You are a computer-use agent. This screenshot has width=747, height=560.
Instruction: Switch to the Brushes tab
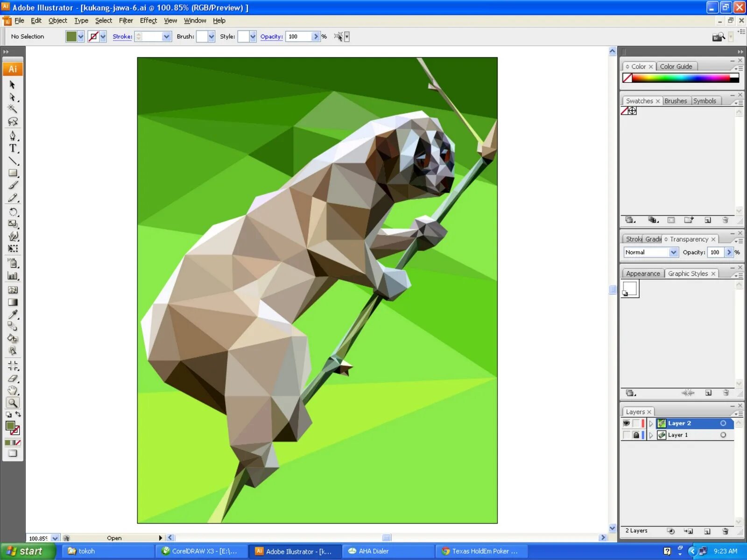click(x=676, y=100)
